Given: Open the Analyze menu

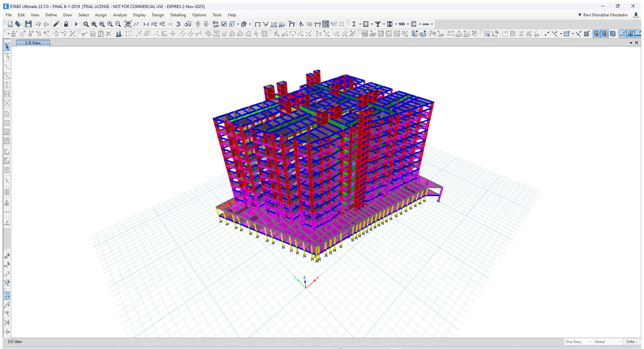Looking at the screenshot, I should click(x=120, y=15).
